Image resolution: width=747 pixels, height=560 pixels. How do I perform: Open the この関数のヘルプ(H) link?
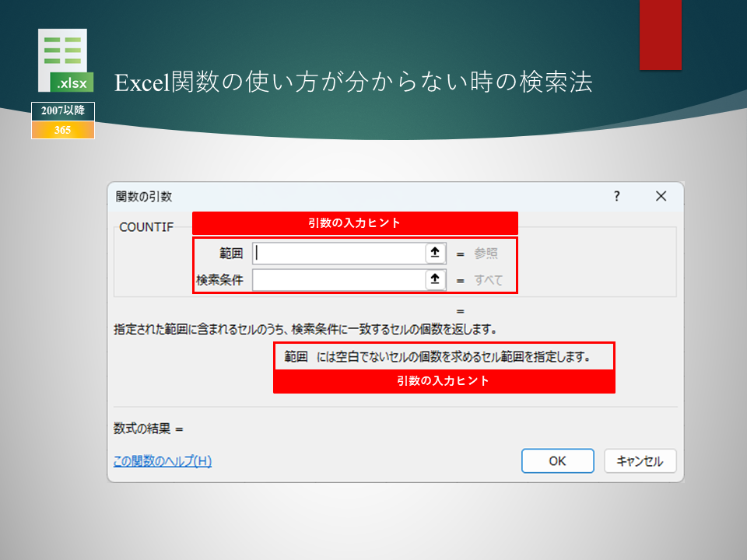[x=163, y=461]
